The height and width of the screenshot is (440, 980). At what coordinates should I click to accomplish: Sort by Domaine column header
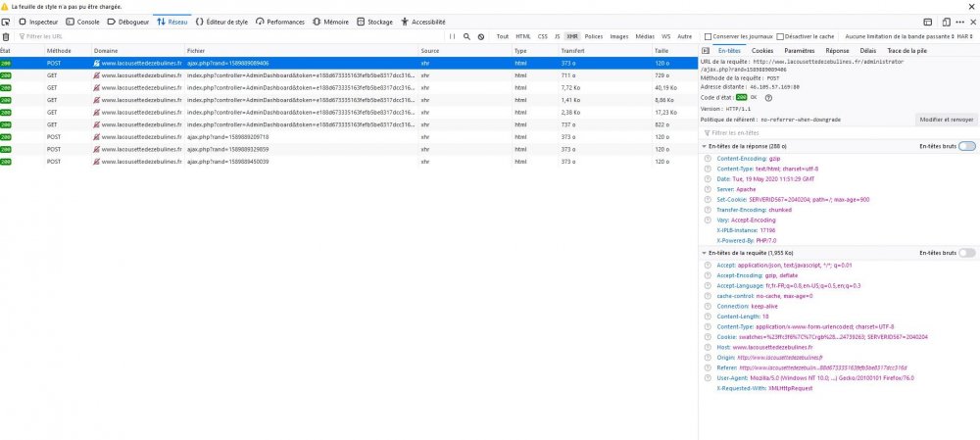click(x=137, y=51)
